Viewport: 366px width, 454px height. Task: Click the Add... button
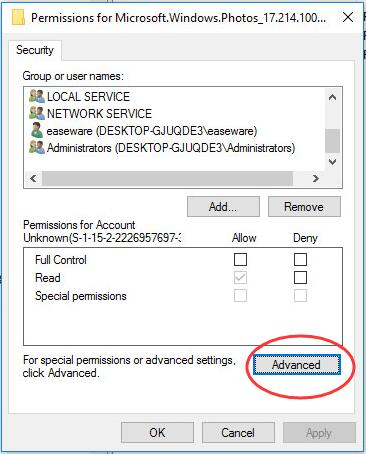click(x=223, y=207)
